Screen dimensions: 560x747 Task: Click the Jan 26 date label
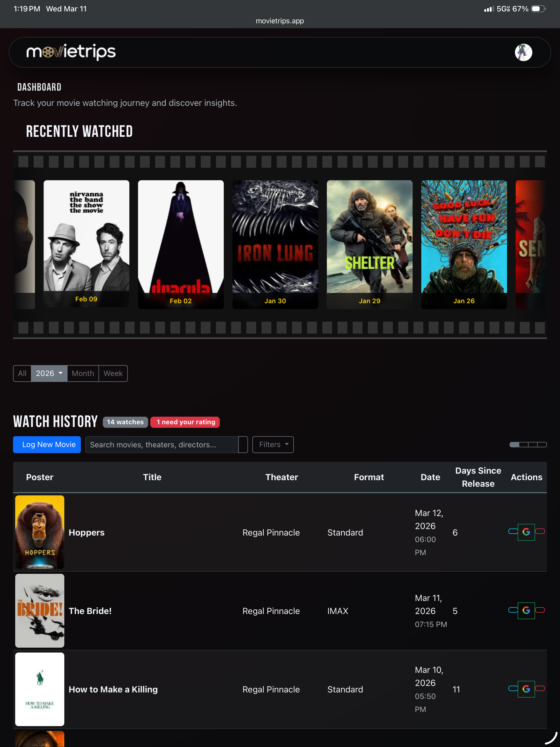(x=464, y=301)
